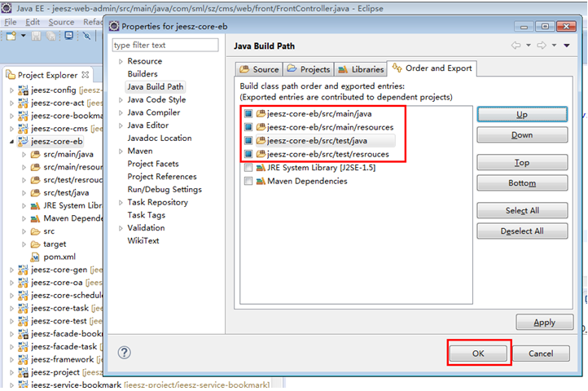Click the jeesz-core-eb/src/main/java source folder icon

(x=261, y=113)
